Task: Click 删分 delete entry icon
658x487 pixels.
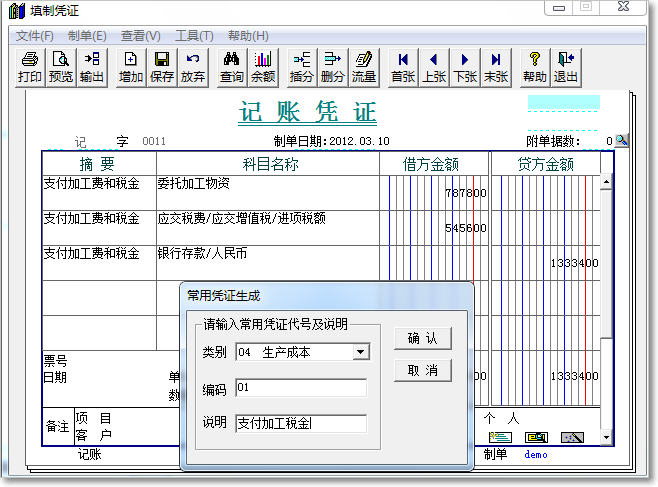Action: tap(333, 67)
